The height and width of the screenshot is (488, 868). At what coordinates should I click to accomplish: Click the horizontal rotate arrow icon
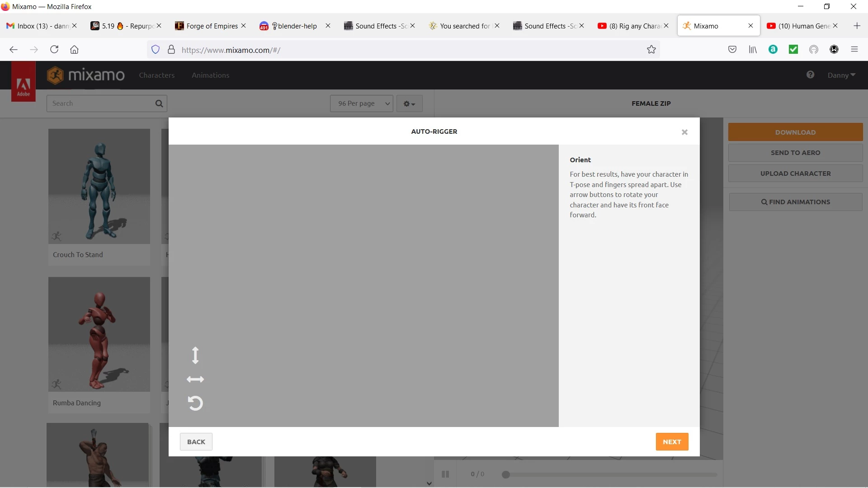(x=195, y=380)
